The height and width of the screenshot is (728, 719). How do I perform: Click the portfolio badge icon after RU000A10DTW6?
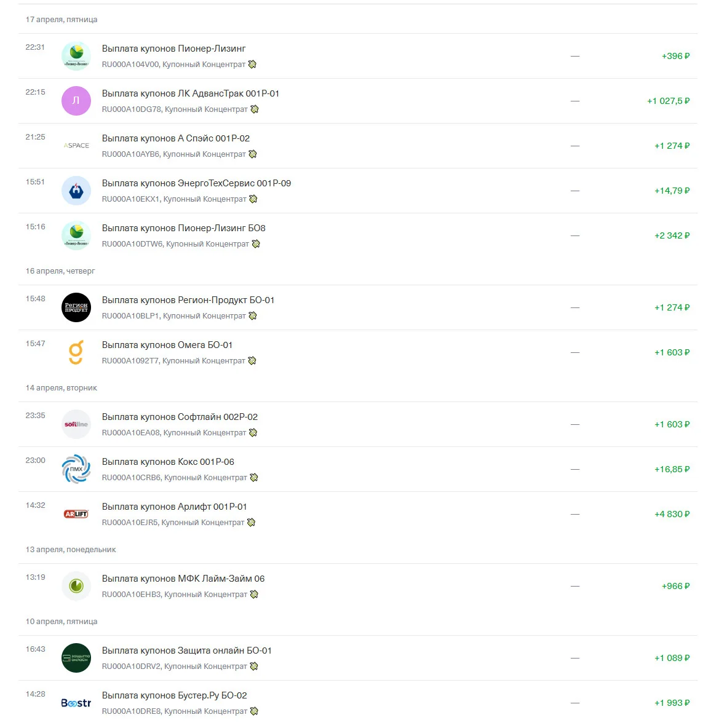[256, 244]
